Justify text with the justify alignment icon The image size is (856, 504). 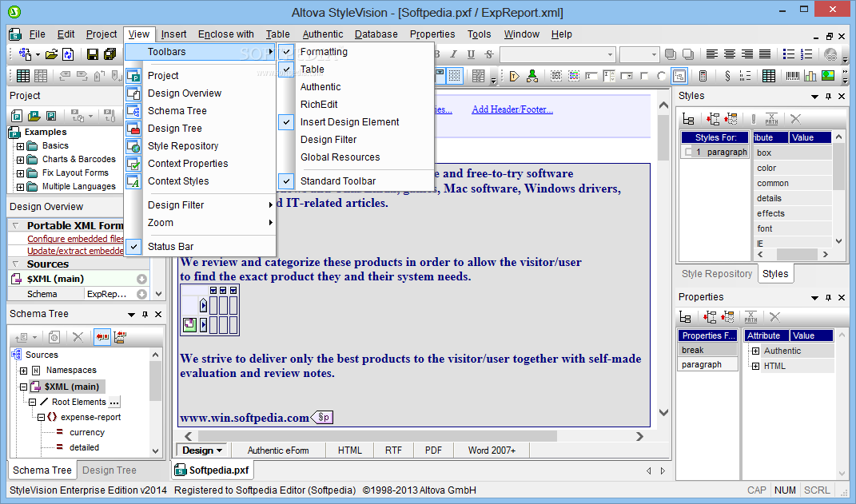point(765,54)
